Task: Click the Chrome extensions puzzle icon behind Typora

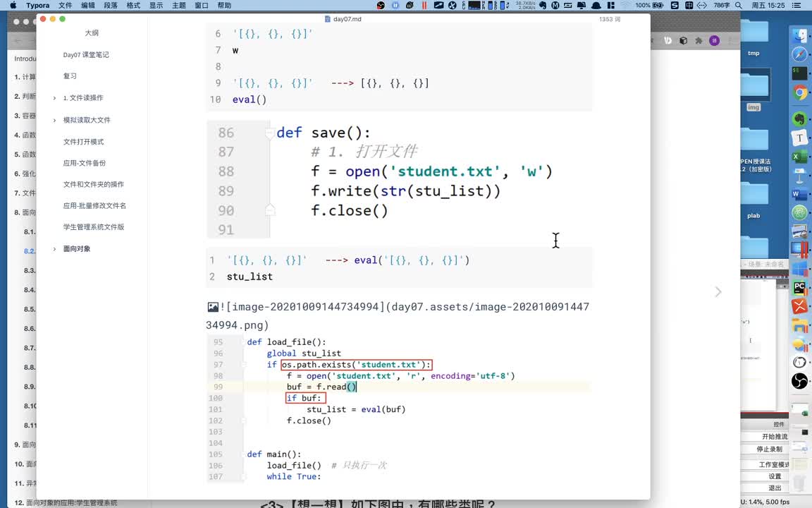Action: click(x=699, y=40)
